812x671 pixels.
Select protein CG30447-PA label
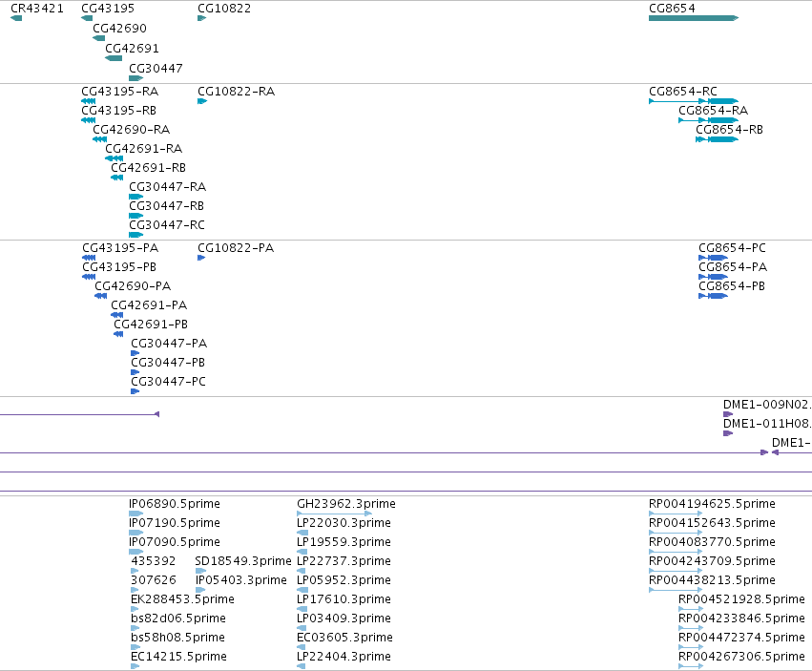[x=169, y=343]
